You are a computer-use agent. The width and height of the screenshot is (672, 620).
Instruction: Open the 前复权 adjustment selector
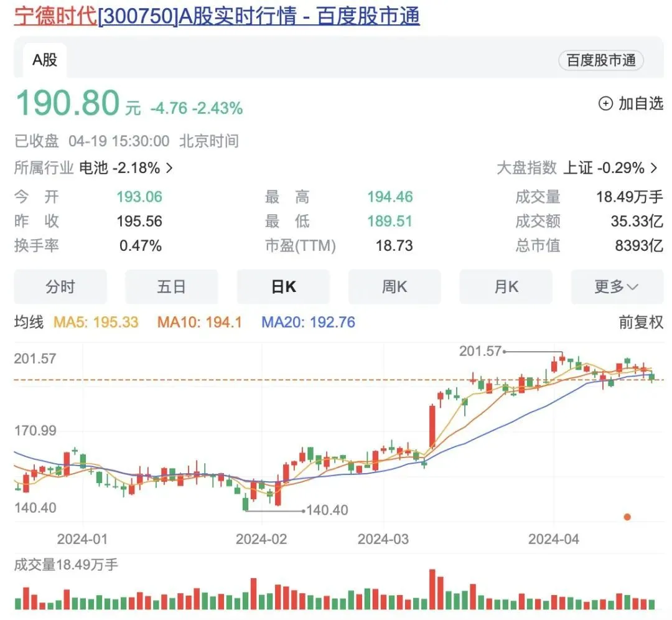click(641, 322)
